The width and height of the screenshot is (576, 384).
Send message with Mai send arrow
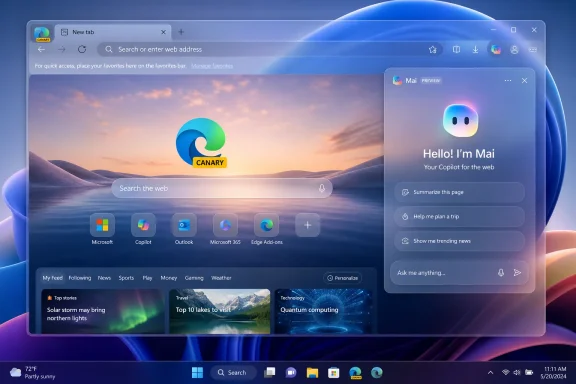click(x=517, y=273)
